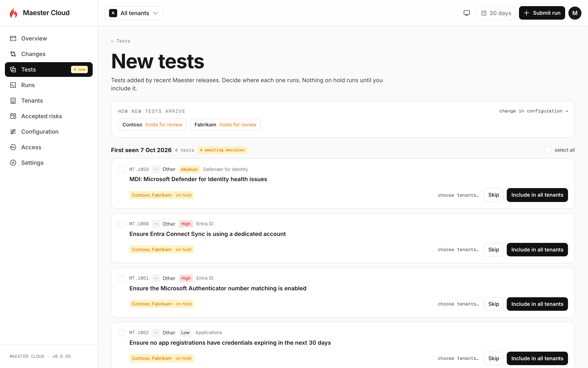
Task: Go to Overview in the sidebar
Action: coord(49,38)
